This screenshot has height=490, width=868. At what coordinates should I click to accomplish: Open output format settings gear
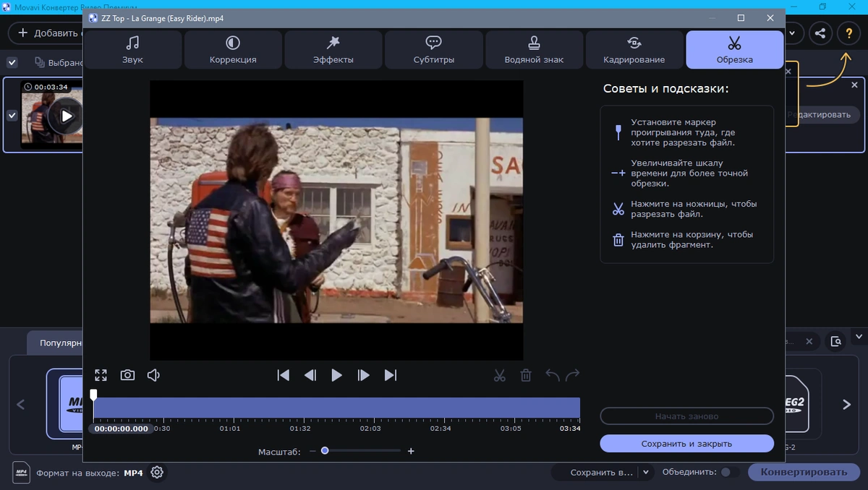[x=156, y=473]
